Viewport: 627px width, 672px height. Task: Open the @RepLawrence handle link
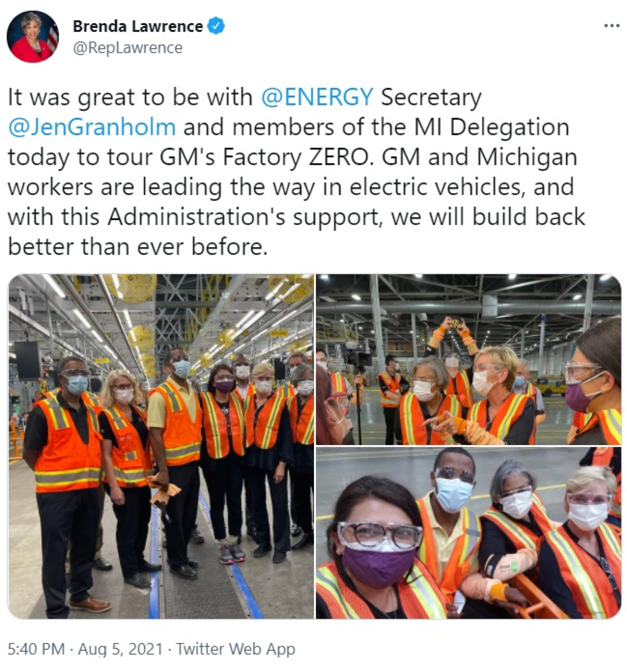pyautogui.click(x=128, y=48)
